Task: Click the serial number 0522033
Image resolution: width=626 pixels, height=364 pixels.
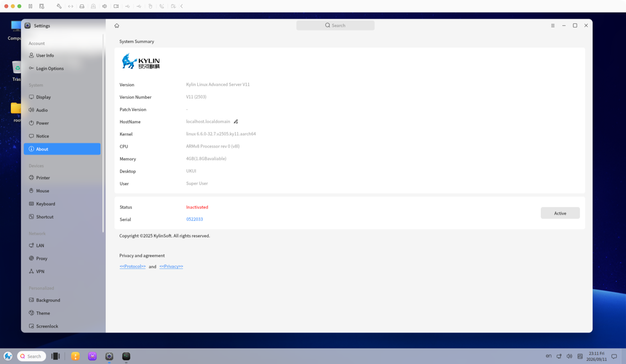Action: [194, 219]
